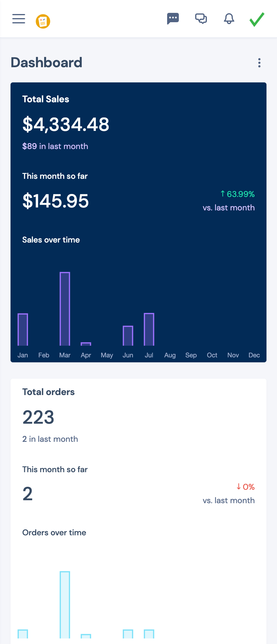Click the Mar label under the sales chart
277x644 pixels.
pyautogui.click(x=65, y=355)
